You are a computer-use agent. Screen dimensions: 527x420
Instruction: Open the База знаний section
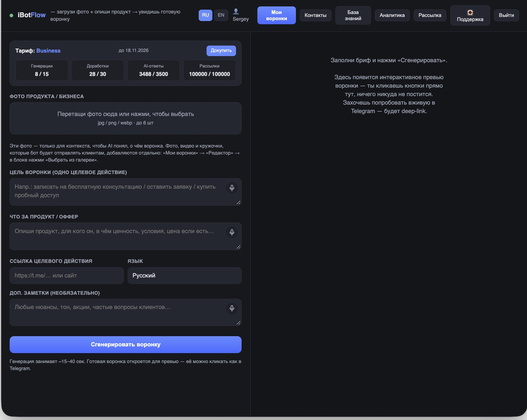[353, 15]
